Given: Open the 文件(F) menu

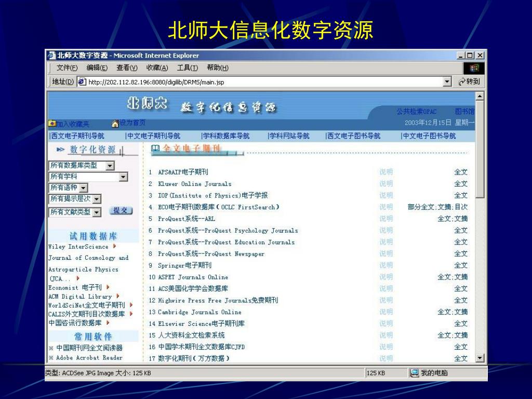Looking at the screenshot, I should pos(67,68).
